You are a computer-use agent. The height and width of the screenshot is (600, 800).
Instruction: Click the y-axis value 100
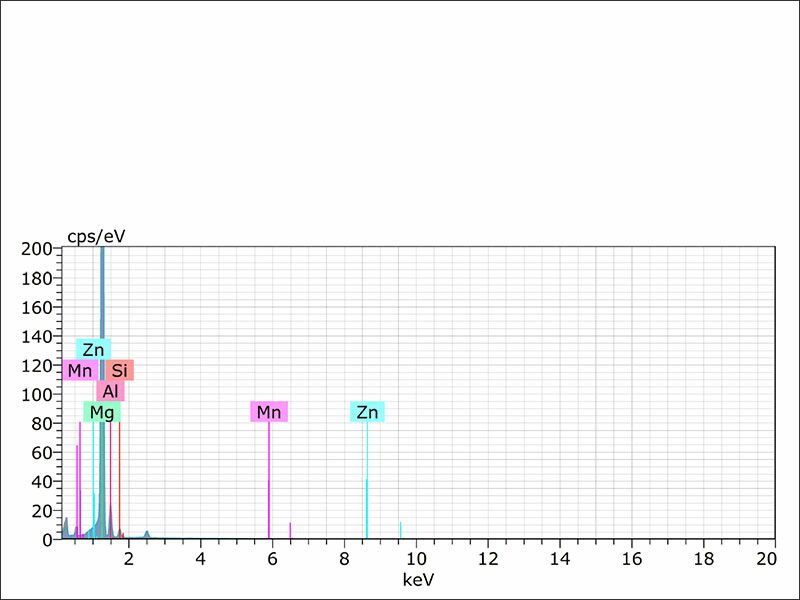tap(37, 394)
